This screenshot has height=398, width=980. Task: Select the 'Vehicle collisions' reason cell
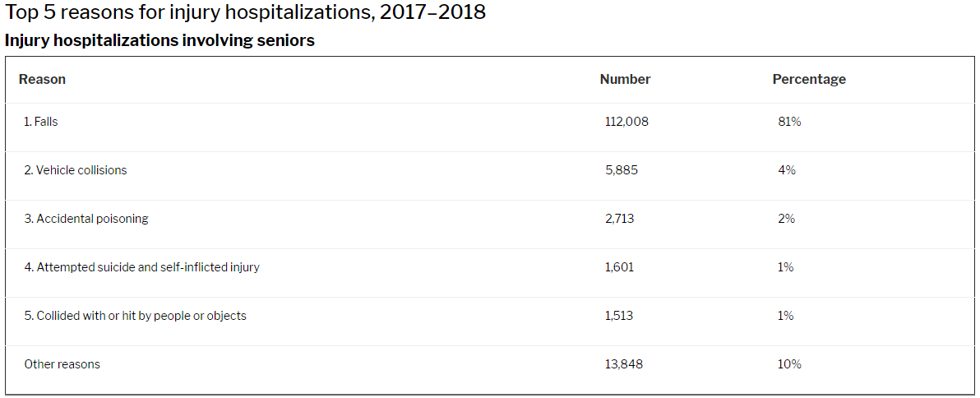76,170
